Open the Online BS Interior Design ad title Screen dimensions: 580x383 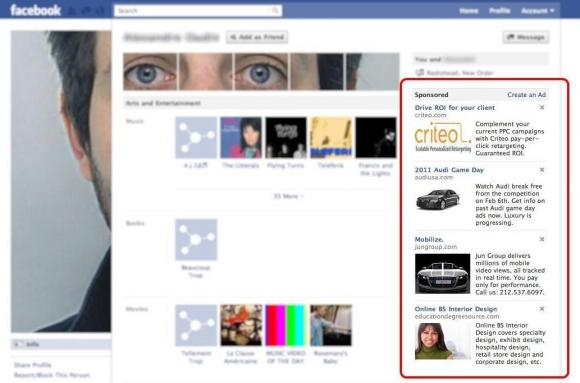(x=456, y=309)
